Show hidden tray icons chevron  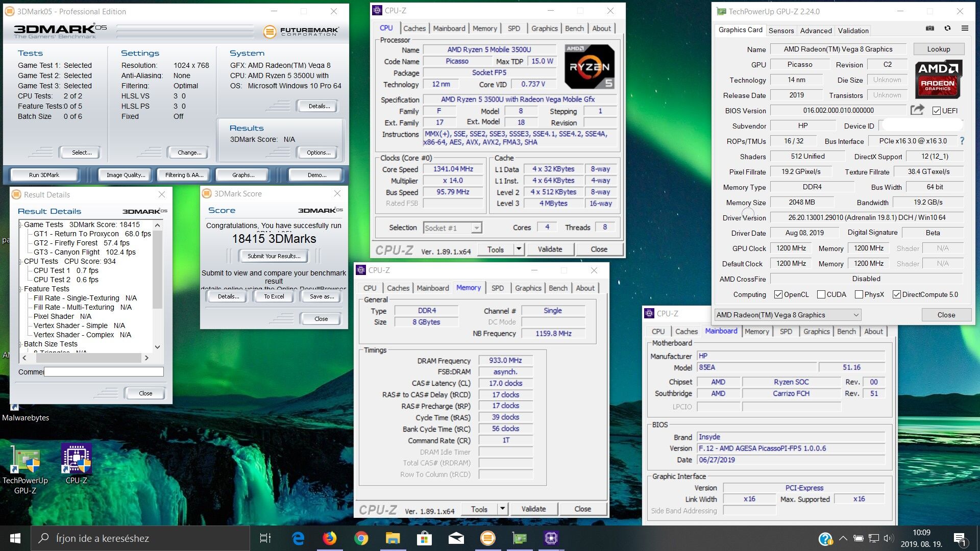pos(843,538)
